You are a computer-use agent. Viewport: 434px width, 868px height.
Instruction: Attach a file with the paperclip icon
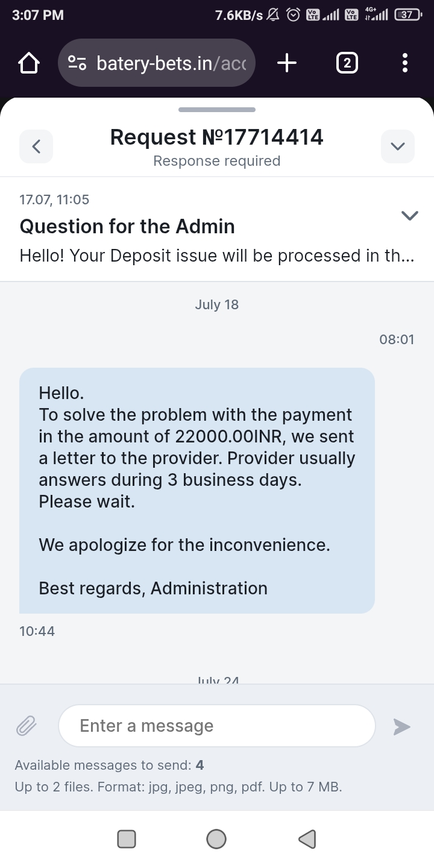[27, 726]
